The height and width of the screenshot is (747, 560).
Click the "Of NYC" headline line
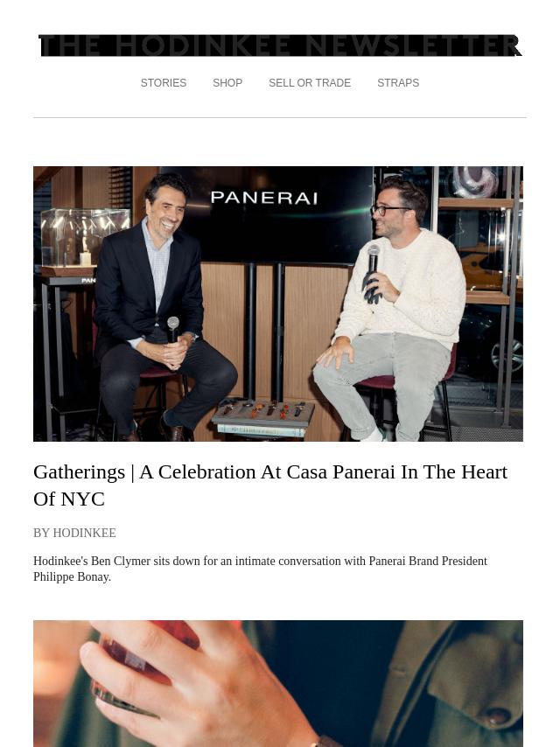[x=69, y=499]
